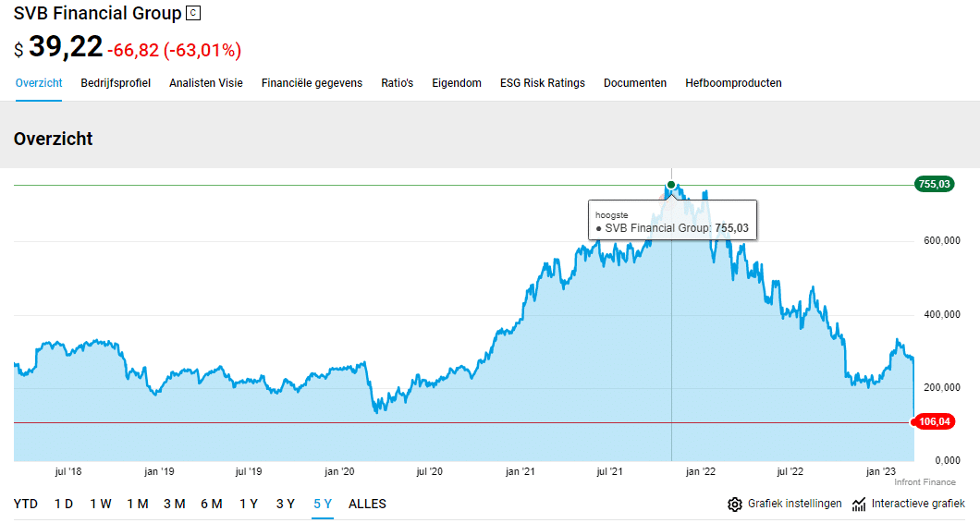The width and height of the screenshot is (980, 523).
Task: Click Grafiek instellingen label
Action: click(794, 504)
